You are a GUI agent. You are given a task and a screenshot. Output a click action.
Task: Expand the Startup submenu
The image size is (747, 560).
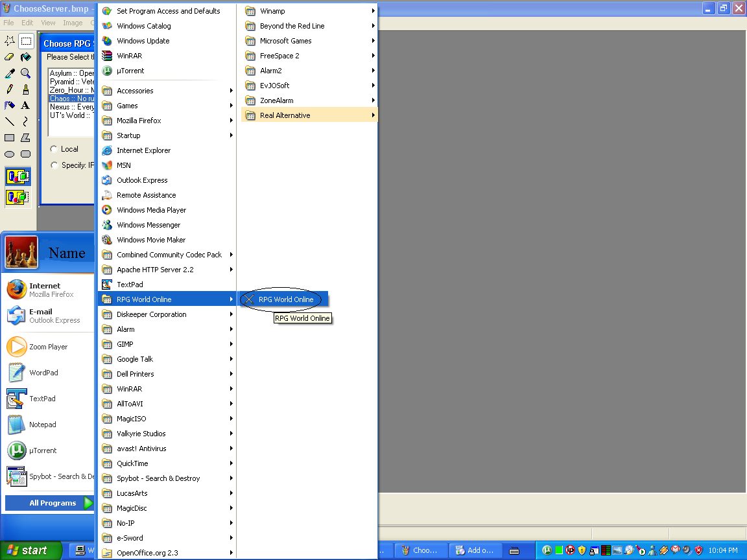[167, 135]
